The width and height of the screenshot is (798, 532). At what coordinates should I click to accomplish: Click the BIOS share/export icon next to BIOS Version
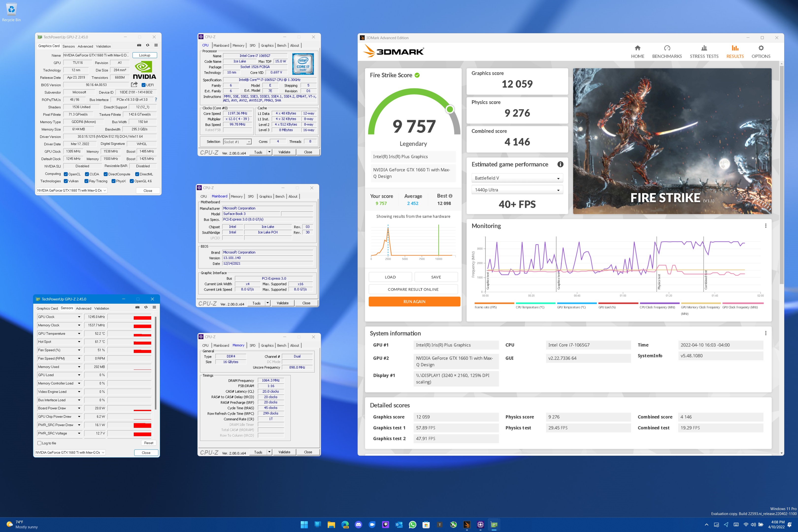(x=134, y=84)
